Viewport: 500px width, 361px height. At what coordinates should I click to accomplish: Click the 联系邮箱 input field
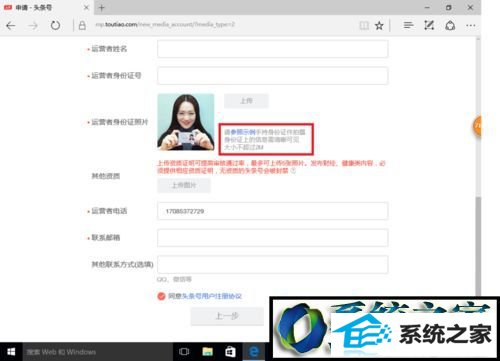click(x=272, y=238)
